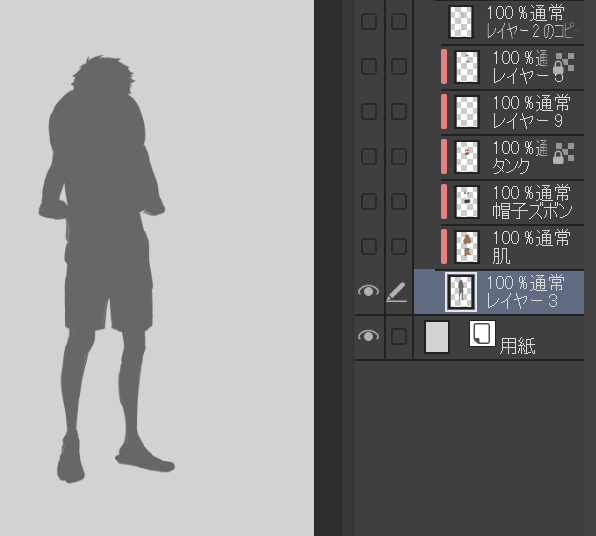
Task: Select the タンク layer thumbnail
Action: (467, 157)
